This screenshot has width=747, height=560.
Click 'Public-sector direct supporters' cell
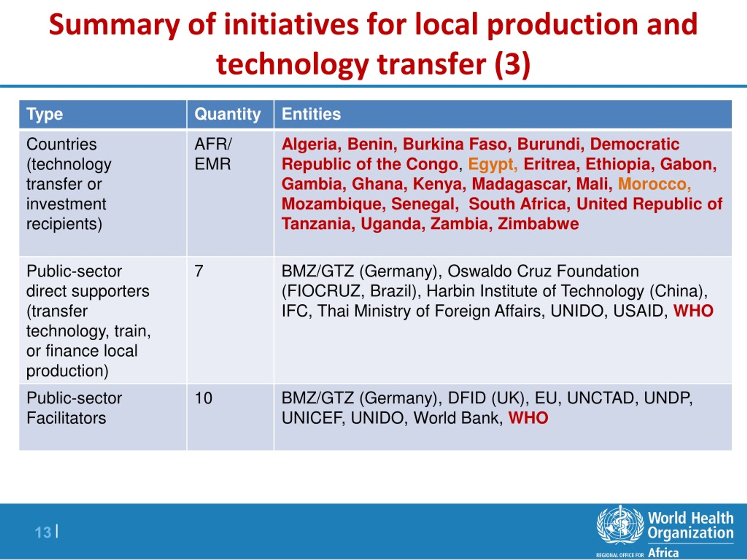(x=103, y=320)
